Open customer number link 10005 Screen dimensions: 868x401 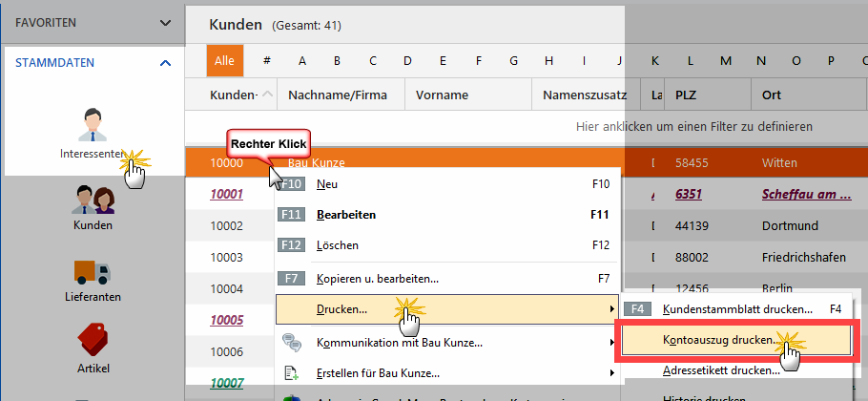pyautogui.click(x=226, y=320)
